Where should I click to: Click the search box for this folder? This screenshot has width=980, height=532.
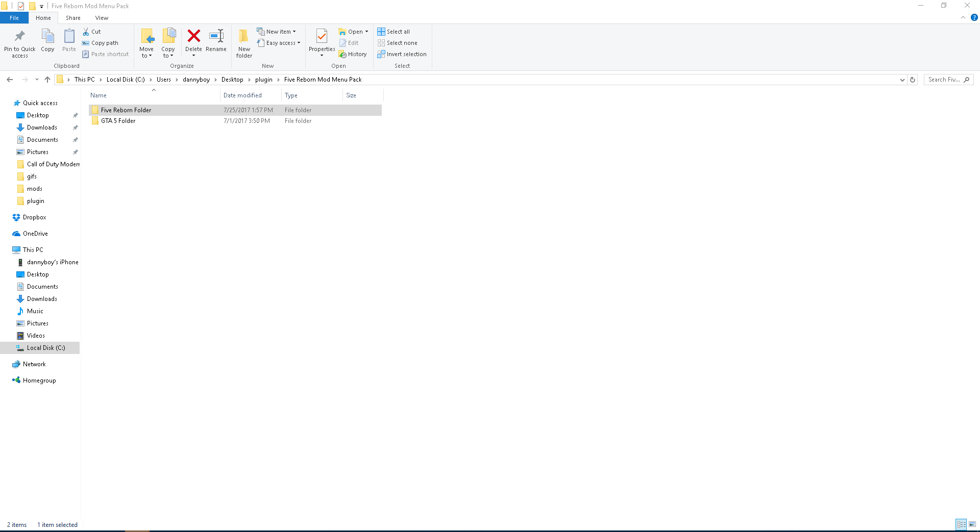[948, 80]
